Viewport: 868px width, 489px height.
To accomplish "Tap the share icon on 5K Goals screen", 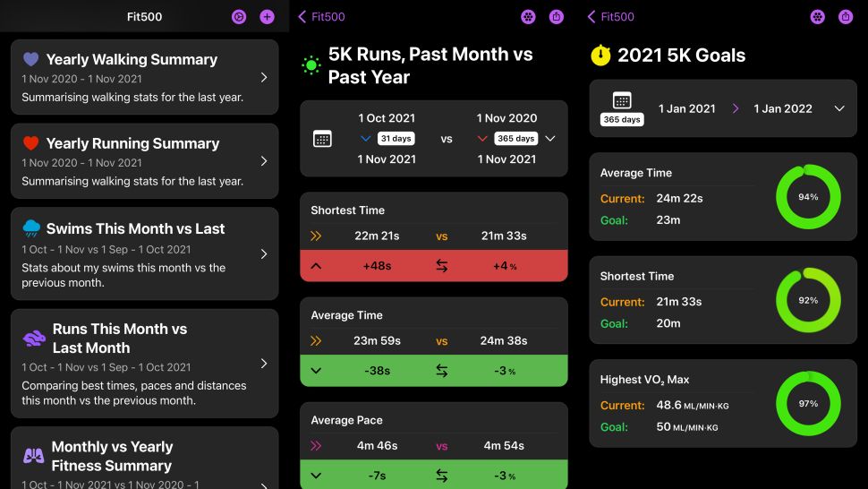I will (846, 17).
